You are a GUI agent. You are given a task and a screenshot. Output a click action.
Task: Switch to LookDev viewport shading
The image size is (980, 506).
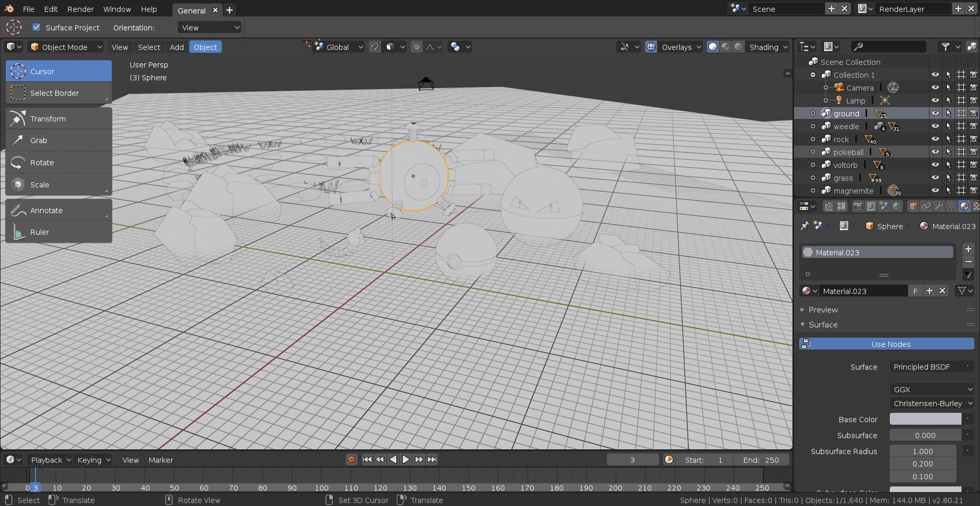(725, 47)
